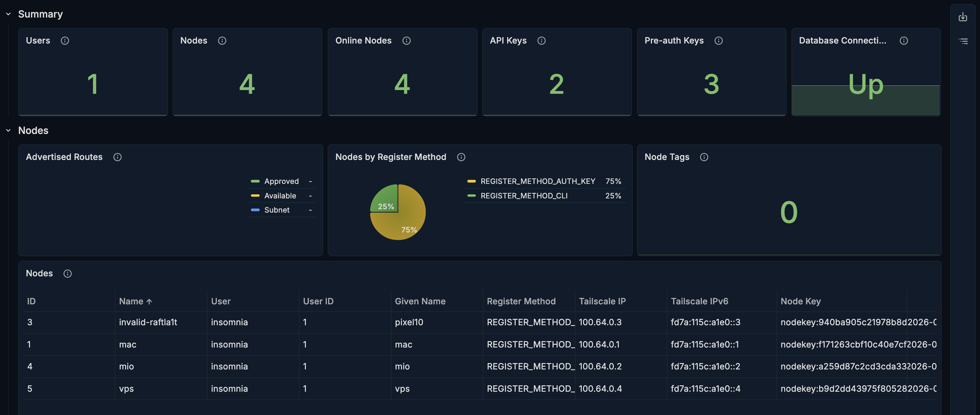Click the green CLI legend color swatch

click(471, 196)
